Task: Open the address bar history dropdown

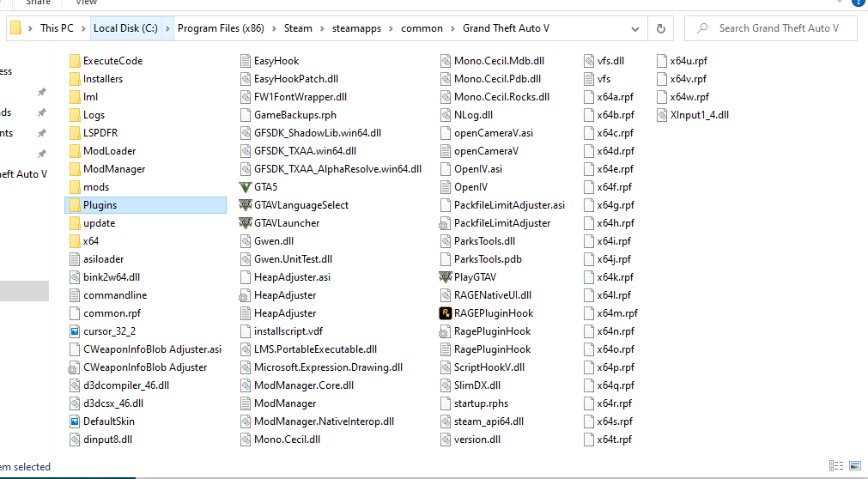Action: 635,28
